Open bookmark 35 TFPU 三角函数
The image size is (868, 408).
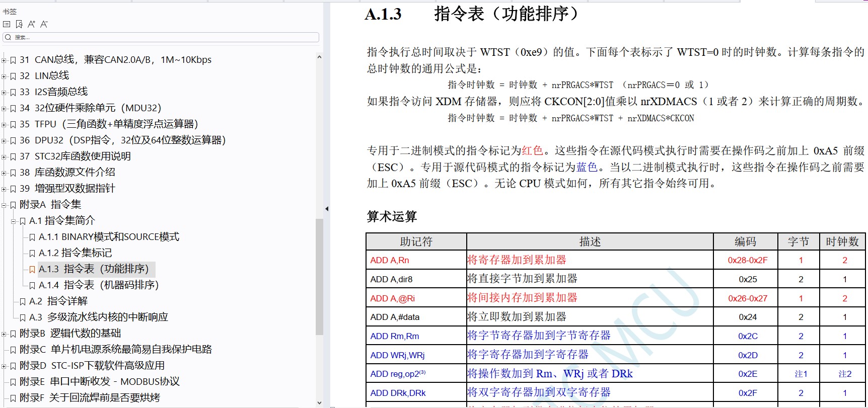pos(109,124)
